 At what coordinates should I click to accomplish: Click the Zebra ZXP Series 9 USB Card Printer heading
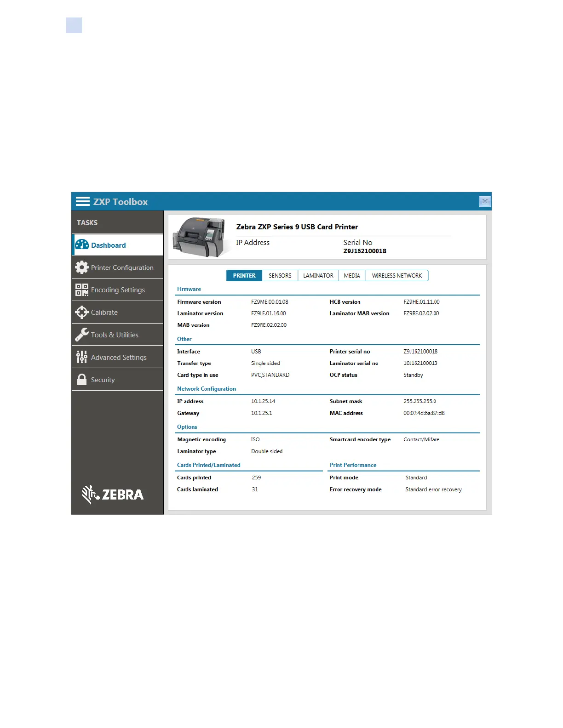pyautogui.click(x=297, y=227)
